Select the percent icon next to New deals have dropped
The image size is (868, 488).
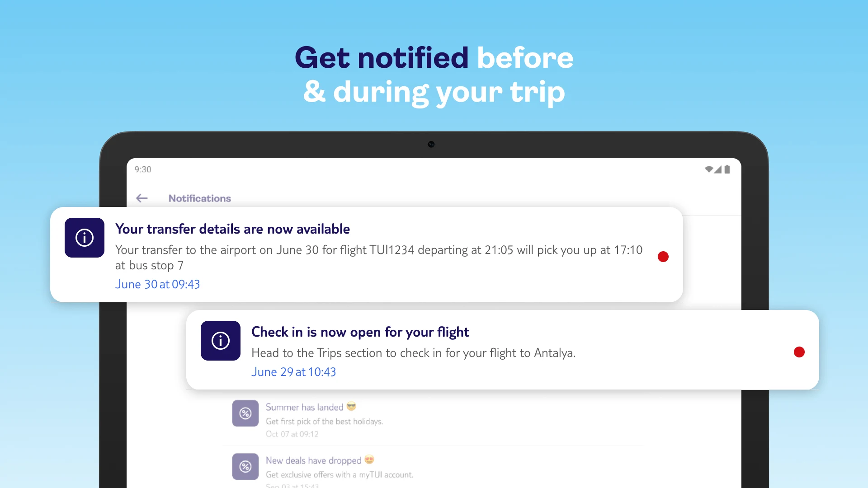click(245, 466)
